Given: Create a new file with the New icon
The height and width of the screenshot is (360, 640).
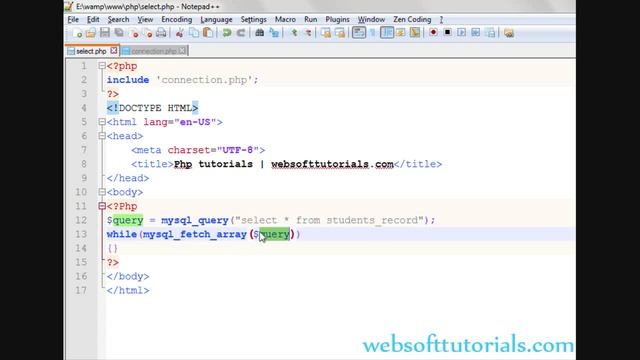Looking at the screenshot, I should click(78, 33).
